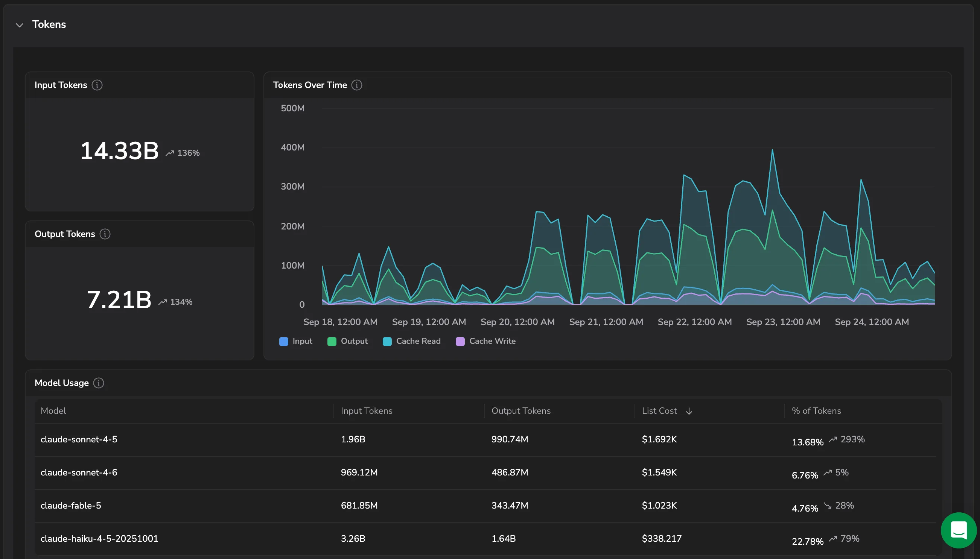This screenshot has width=980, height=559.
Task: Select the claude-fable-5 model name
Action: (x=71, y=506)
